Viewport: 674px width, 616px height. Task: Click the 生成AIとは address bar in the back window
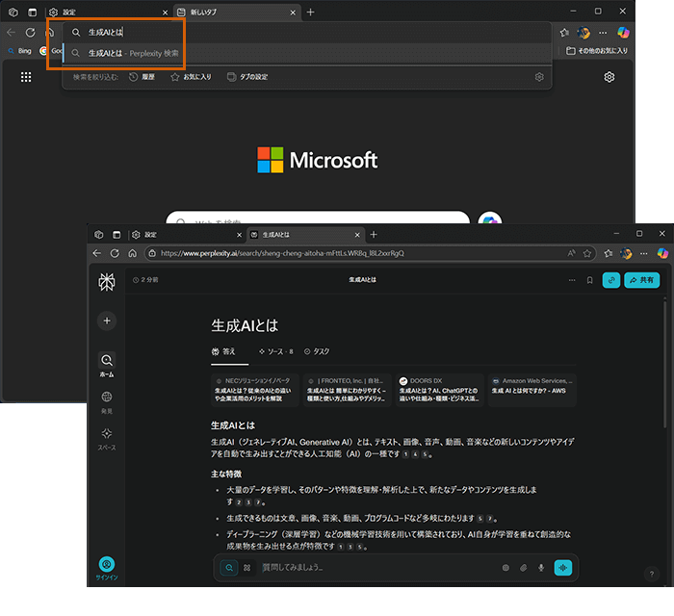tap(308, 32)
